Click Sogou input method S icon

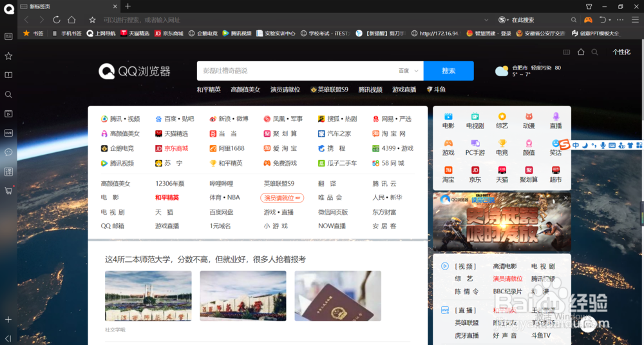click(566, 145)
